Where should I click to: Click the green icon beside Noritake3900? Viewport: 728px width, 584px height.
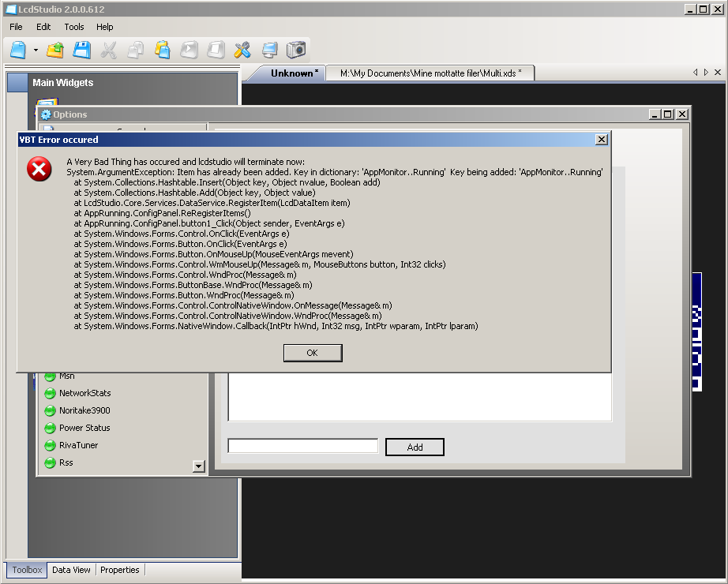(50, 411)
